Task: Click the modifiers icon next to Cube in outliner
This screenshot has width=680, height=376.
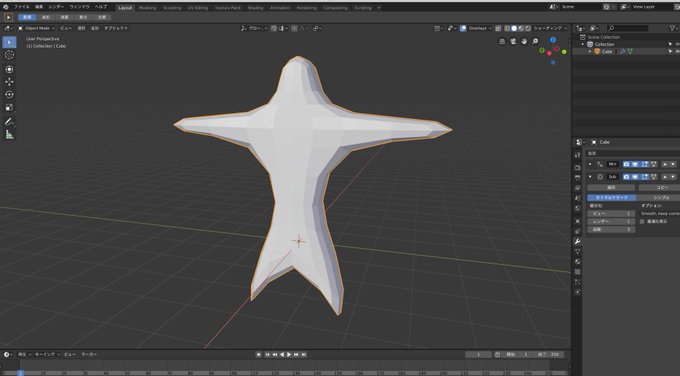Action: (623, 52)
